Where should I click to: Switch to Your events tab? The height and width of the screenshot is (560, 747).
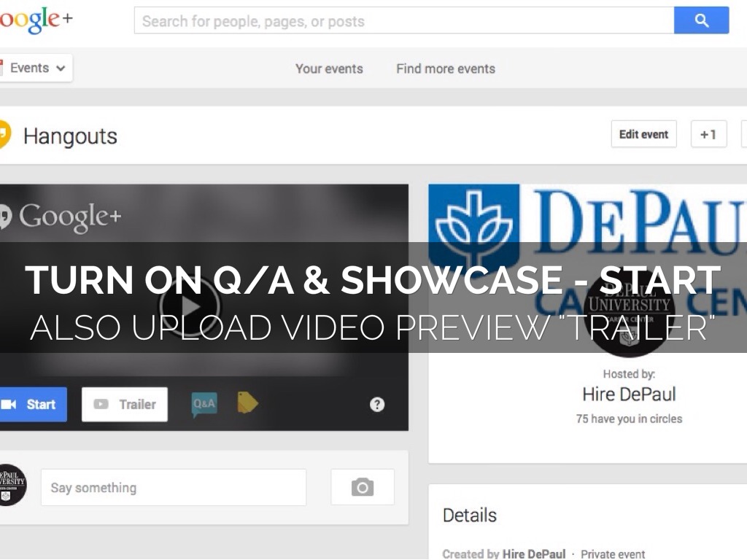click(329, 69)
